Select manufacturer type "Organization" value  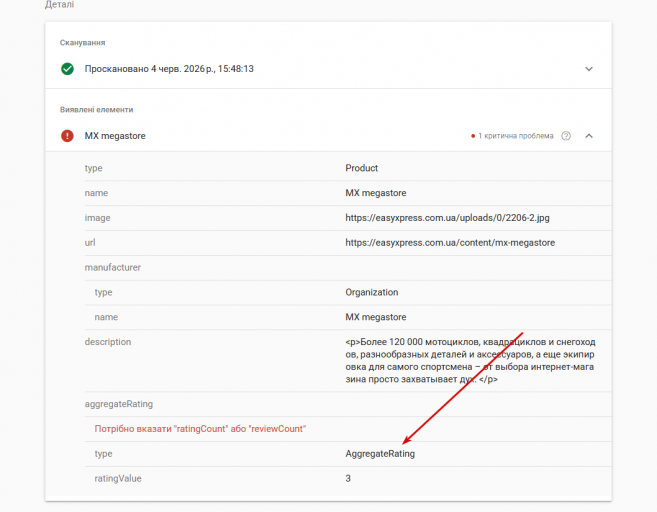tap(372, 292)
